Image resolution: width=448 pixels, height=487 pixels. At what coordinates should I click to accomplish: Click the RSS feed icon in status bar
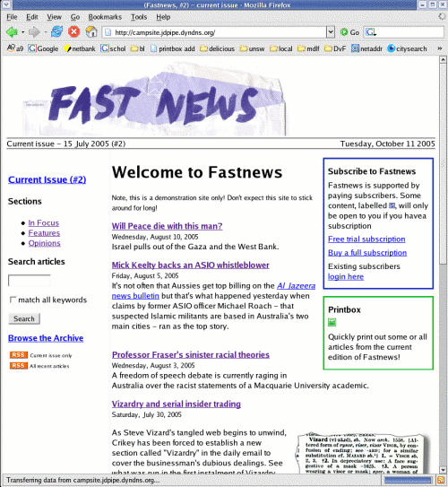coord(441,480)
